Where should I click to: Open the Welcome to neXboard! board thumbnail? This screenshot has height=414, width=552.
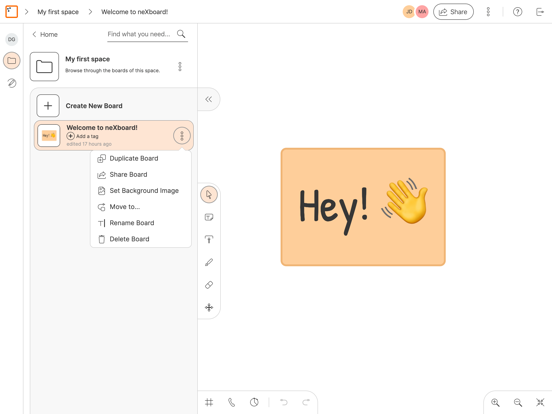pos(49,135)
